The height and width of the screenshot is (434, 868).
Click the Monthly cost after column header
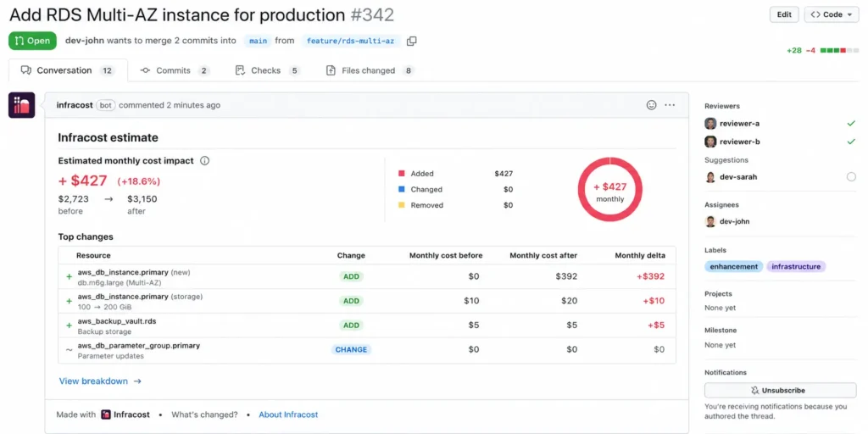point(543,256)
